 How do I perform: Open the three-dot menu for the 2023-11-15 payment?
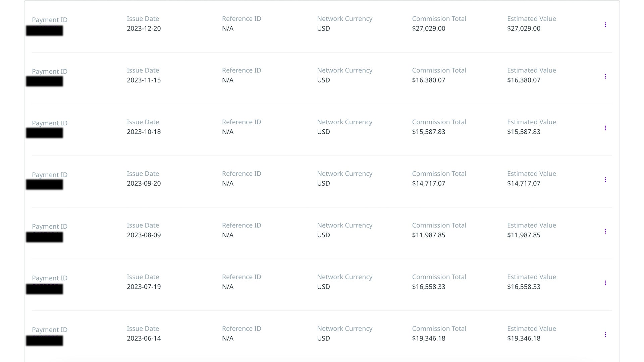605,76
